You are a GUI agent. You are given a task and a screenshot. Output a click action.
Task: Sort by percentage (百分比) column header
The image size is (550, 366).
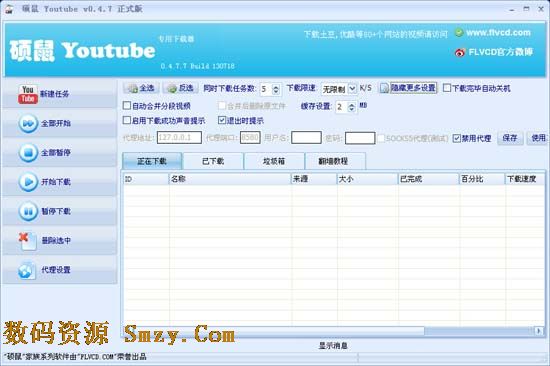(482, 179)
